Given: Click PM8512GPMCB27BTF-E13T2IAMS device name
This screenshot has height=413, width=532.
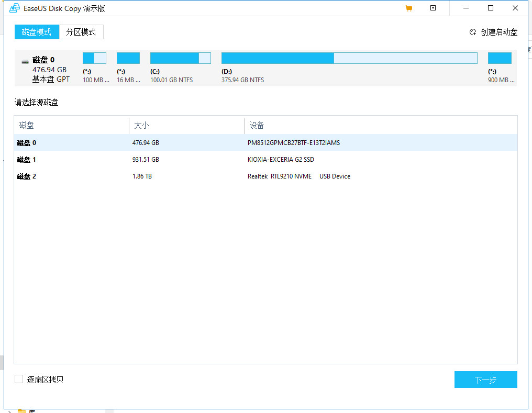Looking at the screenshot, I should pos(293,143).
